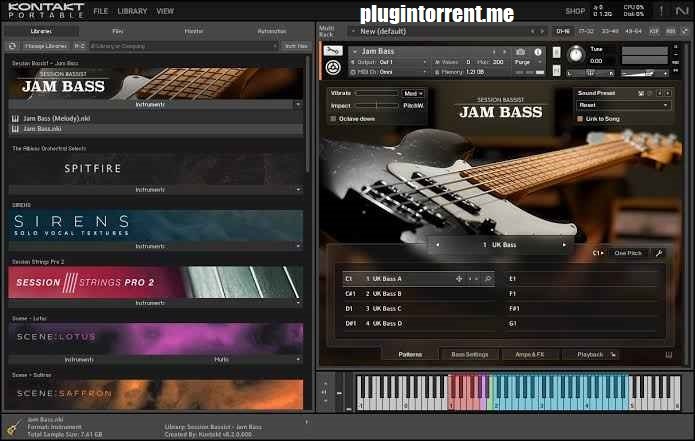Viewport: 695px width, 441px height.
Task: Click the Impact slider
Action: tap(376, 105)
